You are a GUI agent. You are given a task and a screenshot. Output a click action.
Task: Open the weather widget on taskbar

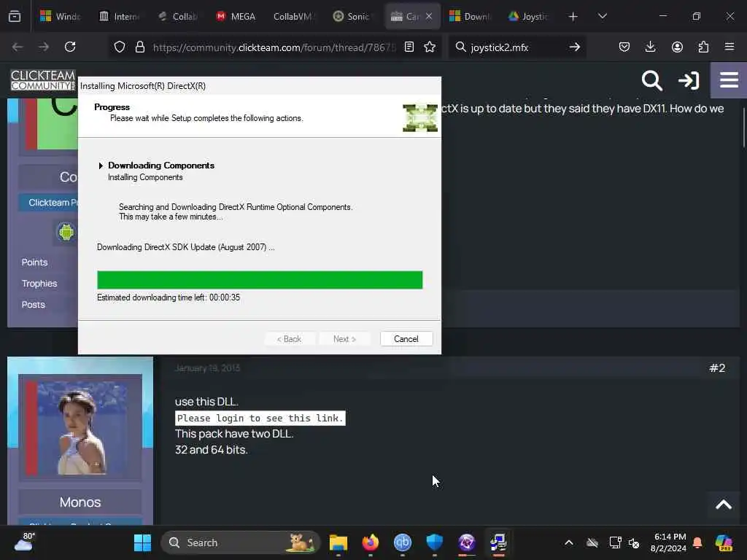coord(23,542)
